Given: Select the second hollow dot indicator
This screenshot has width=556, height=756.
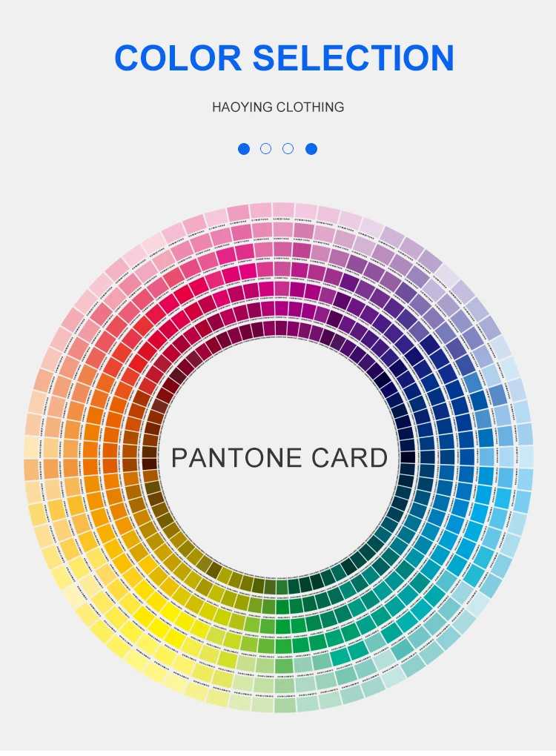Looking at the screenshot, I should 265,149.
